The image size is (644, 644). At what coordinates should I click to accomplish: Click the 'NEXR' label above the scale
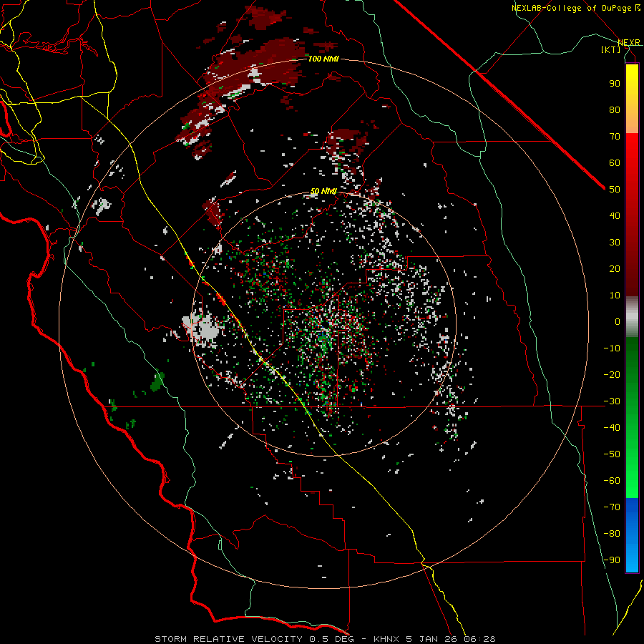click(629, 43)
